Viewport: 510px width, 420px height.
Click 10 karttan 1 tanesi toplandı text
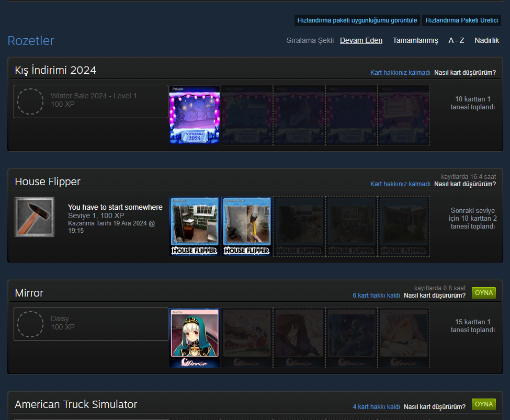click(x=472, y=103)
